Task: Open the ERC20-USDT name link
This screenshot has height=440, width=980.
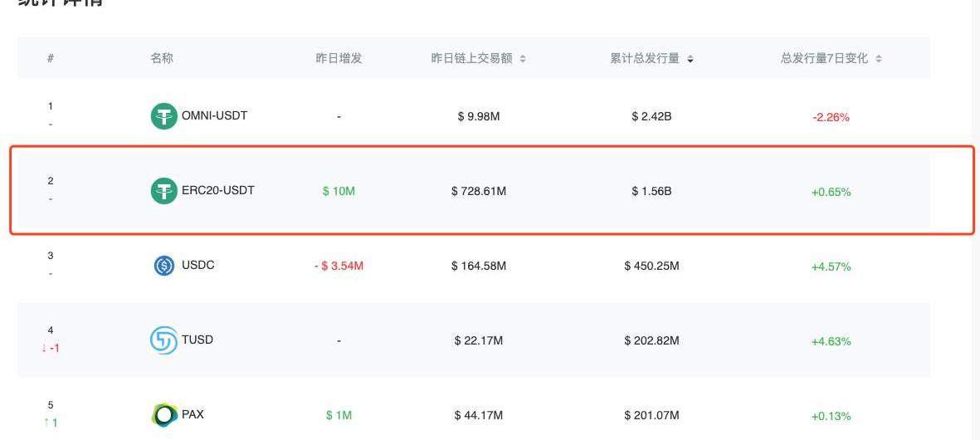Action: click(x=218, y=190)
